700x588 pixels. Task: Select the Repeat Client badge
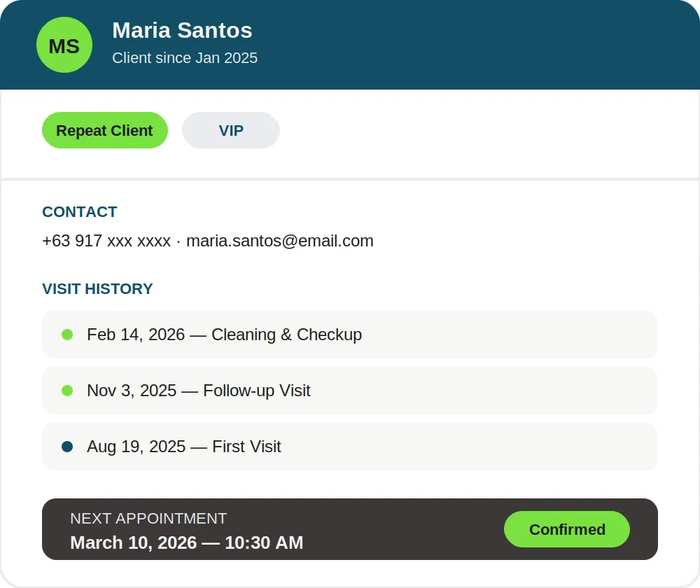tap(105, 130)
